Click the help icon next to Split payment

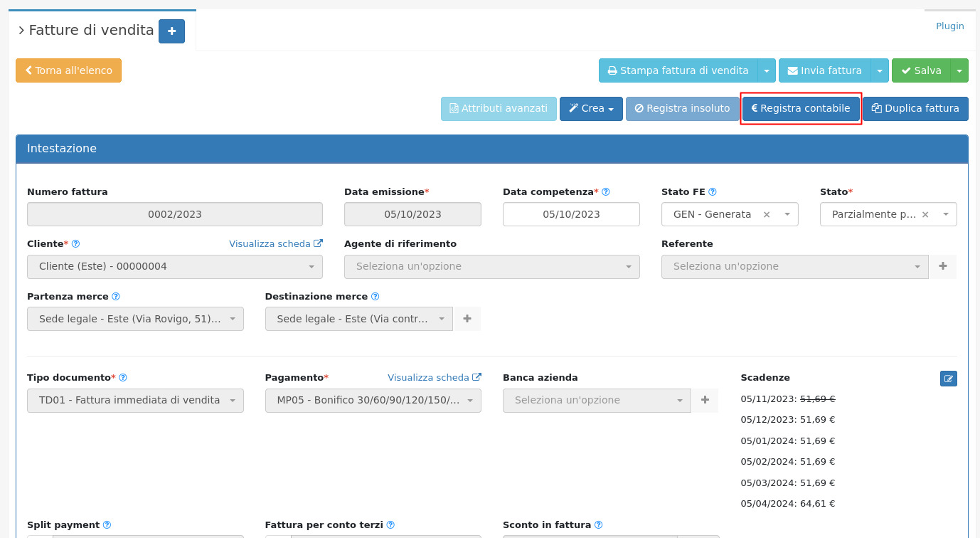[107, 525]
